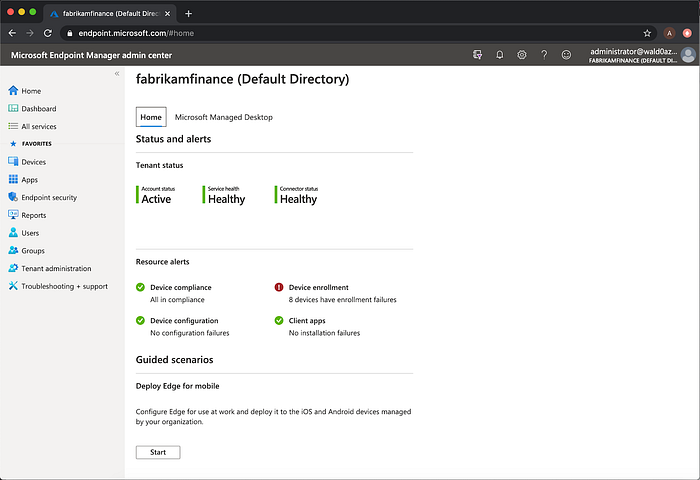Image resolution: width=700 pixels, height=480 pixels.
Task: Click Service health Healthy tile
Action: (x=224, y=196)
